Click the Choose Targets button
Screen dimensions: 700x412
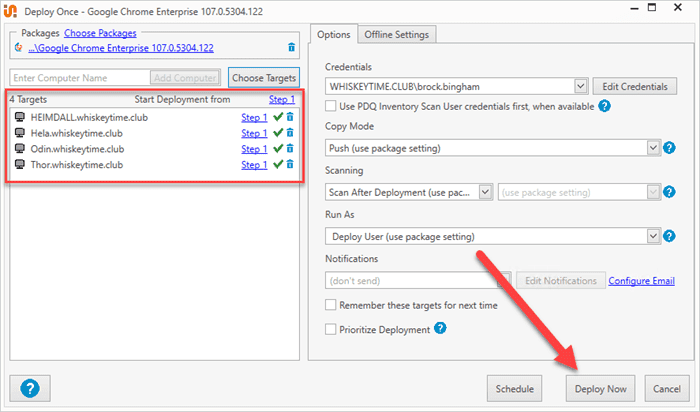pyautogui.click(x=264, y=78)
